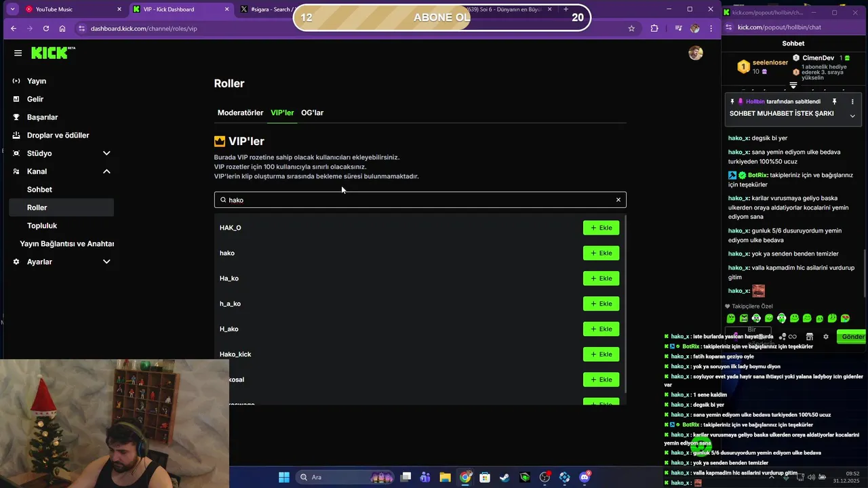Open Yayın page in sidebar

click(37, 81)
